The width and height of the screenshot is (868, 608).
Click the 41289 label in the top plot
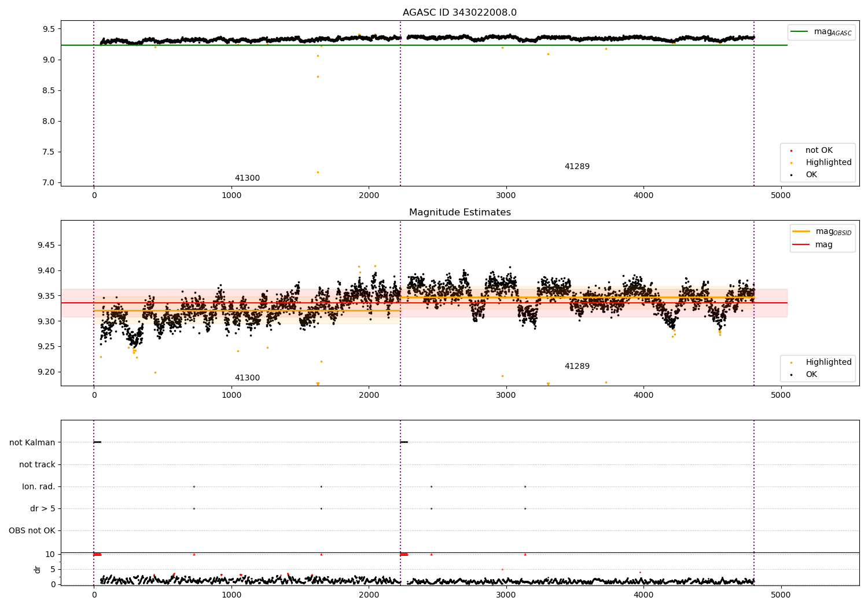coord(577,167)
